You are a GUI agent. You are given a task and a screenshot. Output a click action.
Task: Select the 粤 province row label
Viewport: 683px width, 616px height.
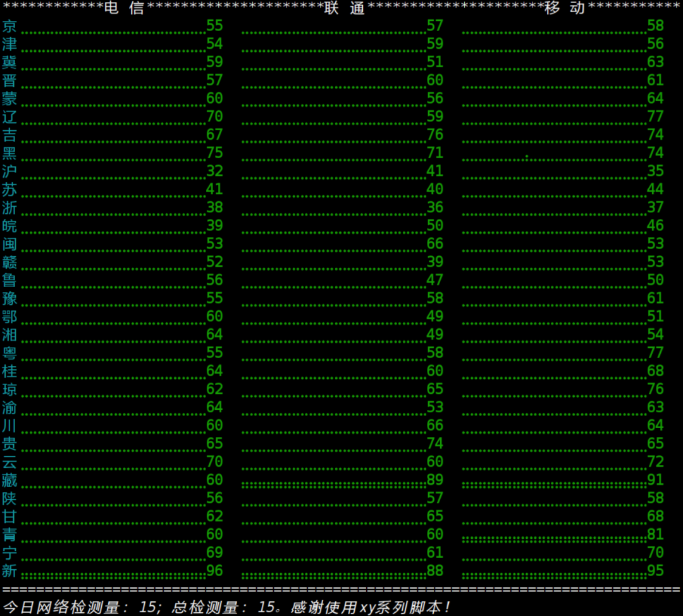9,353
